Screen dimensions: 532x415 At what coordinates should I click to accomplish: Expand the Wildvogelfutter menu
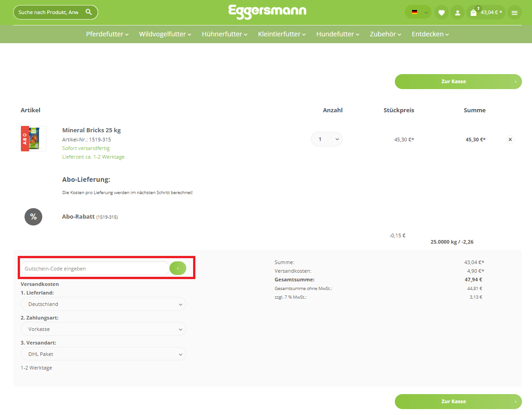click(x=165, y=34)
